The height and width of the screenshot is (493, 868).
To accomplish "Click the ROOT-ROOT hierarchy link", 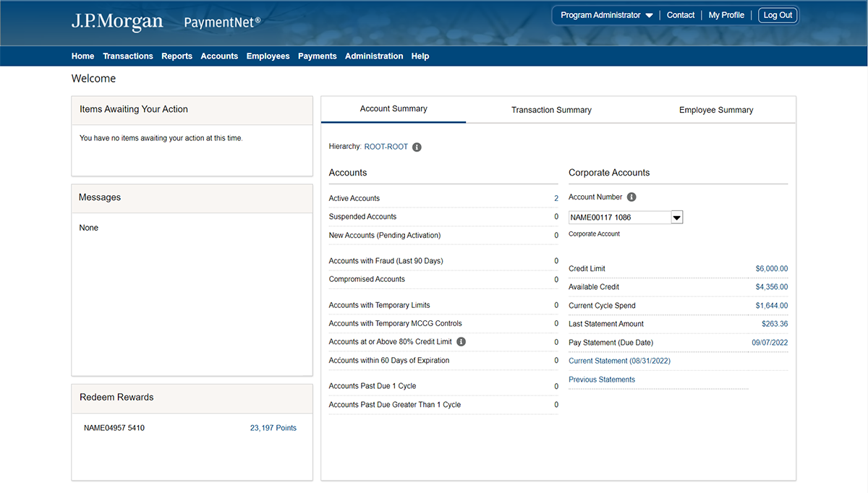I will [x=386, y=147].
